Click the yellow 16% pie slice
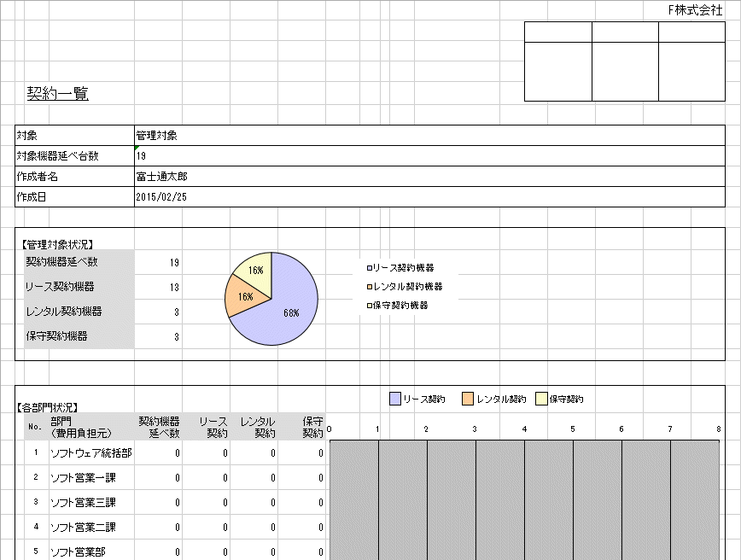This screenshot has height=560, width=741. pyautogui.click(x=255, y=271)
